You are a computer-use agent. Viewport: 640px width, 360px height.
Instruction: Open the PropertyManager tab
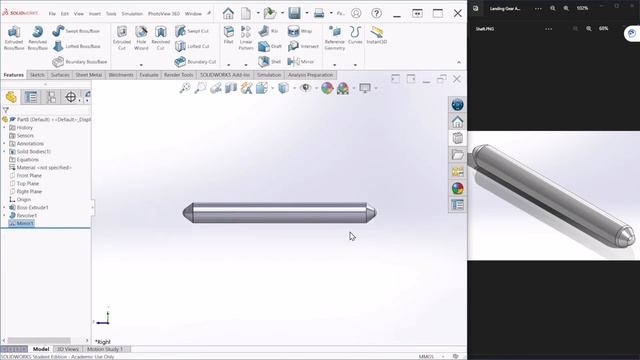[31, 97]
